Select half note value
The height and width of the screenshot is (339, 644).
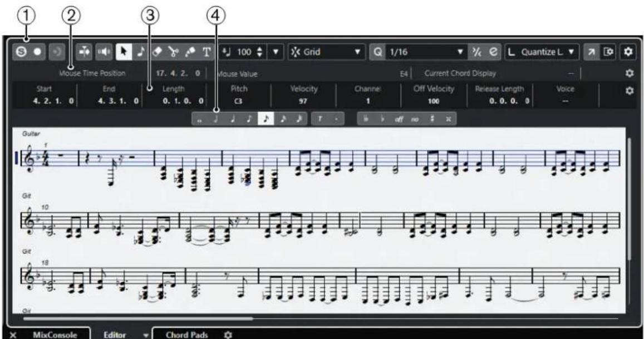point(216,119)
